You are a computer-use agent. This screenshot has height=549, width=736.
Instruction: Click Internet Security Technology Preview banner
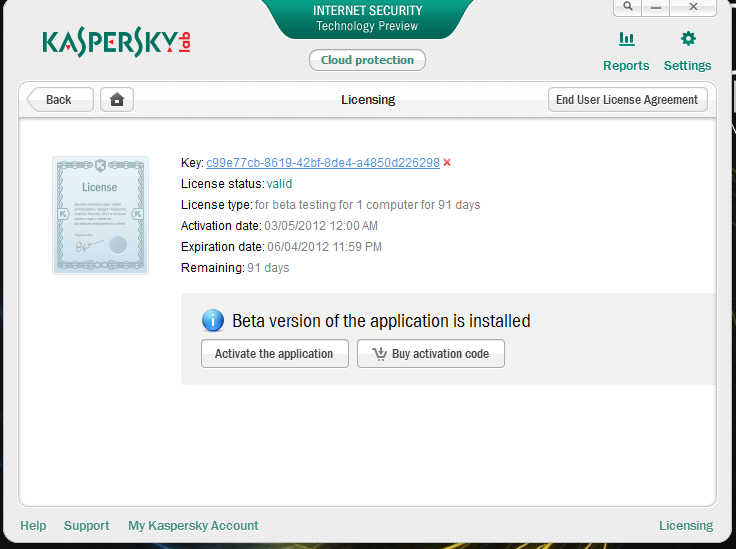(367, 18)
